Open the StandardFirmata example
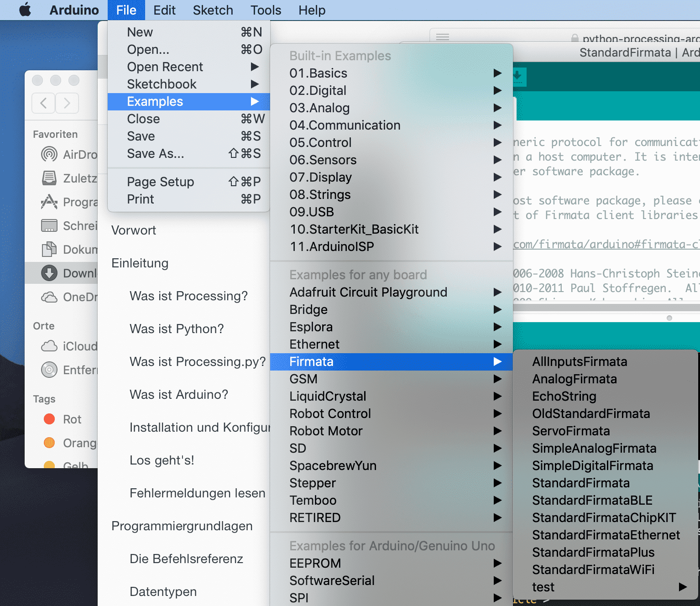The width and height of the screenshot is (700, 606). [606, 483]
